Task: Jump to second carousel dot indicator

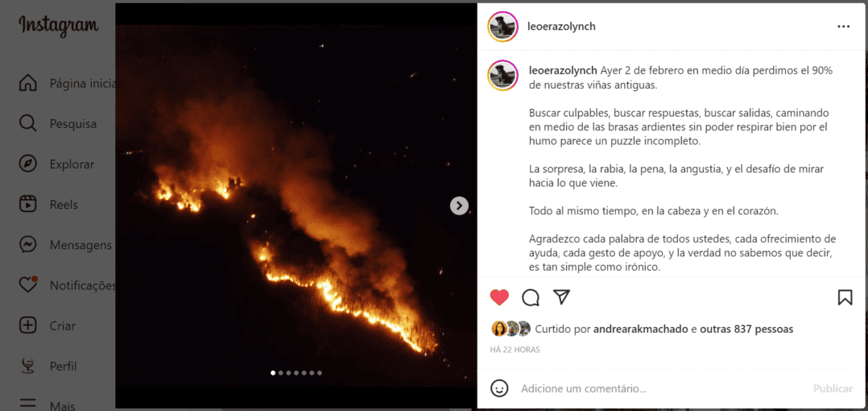Action: coord(281,373)
